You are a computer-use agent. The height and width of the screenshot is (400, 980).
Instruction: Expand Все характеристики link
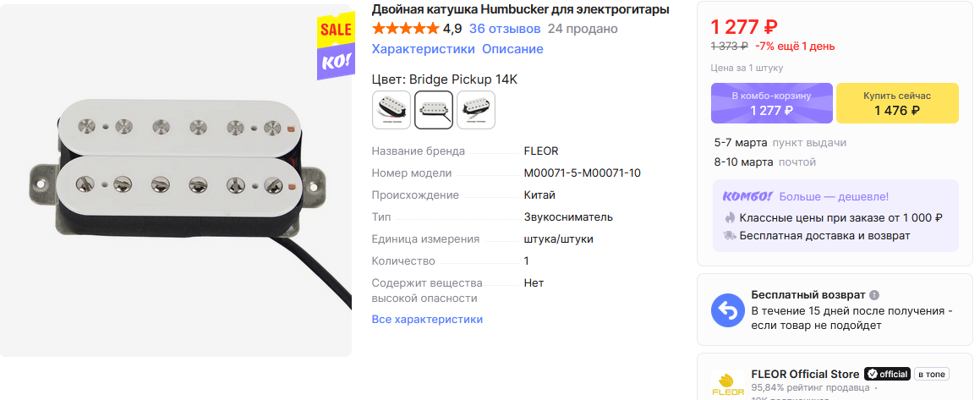[x=427, y=320]
